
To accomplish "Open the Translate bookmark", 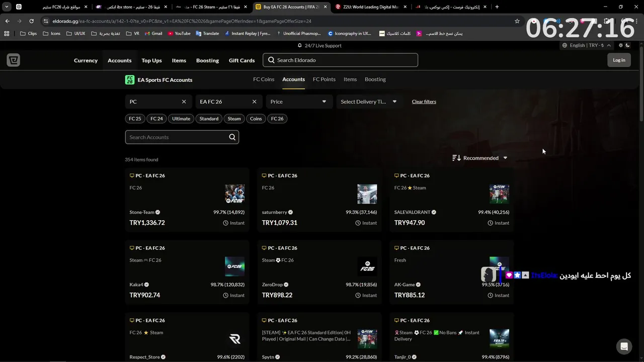I will pos(207,34).
